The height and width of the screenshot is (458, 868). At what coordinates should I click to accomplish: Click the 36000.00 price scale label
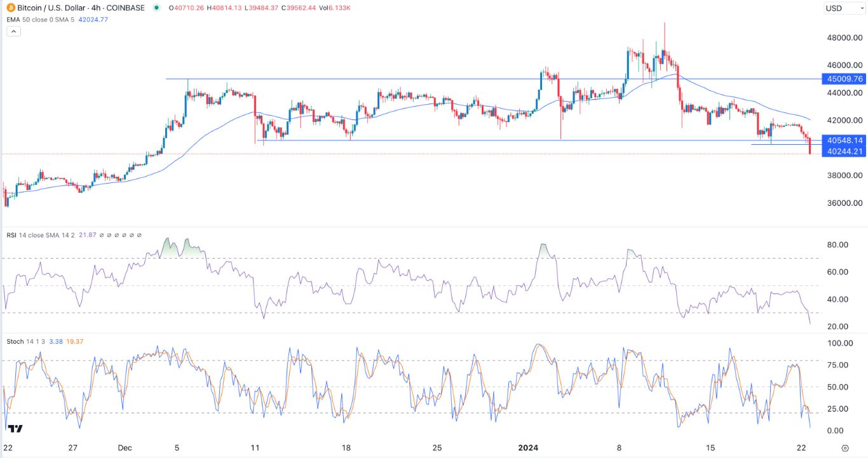tap(844, 203)
